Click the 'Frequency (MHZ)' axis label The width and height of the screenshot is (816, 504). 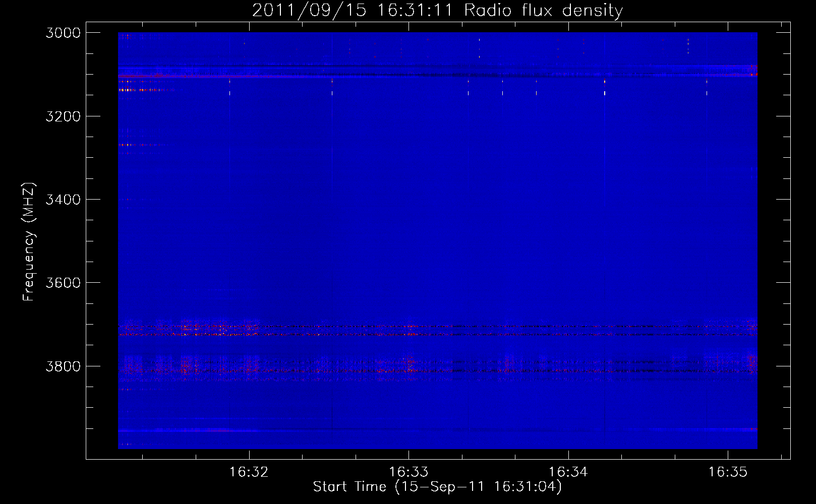pyautogui.click(x=29, y=242)
